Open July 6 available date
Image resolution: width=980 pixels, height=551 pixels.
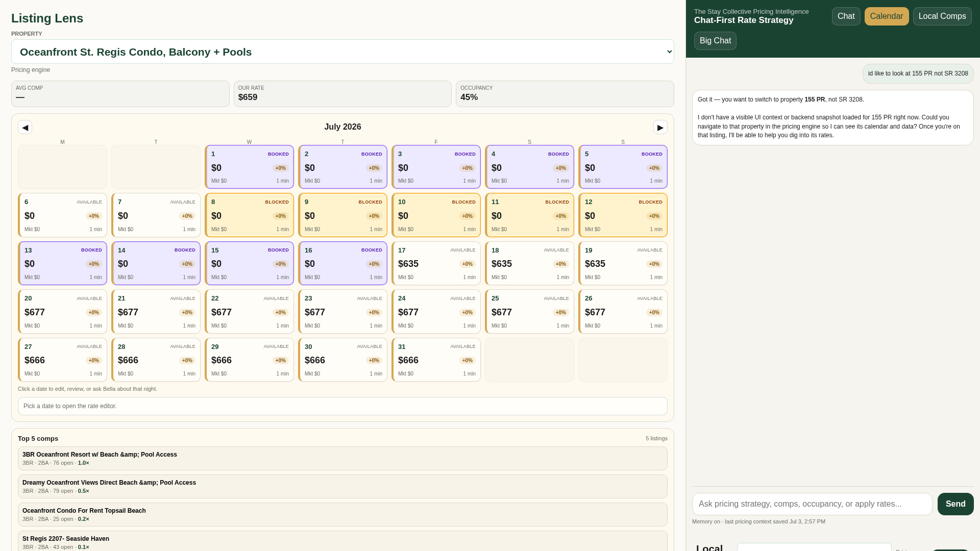(62, 215)
